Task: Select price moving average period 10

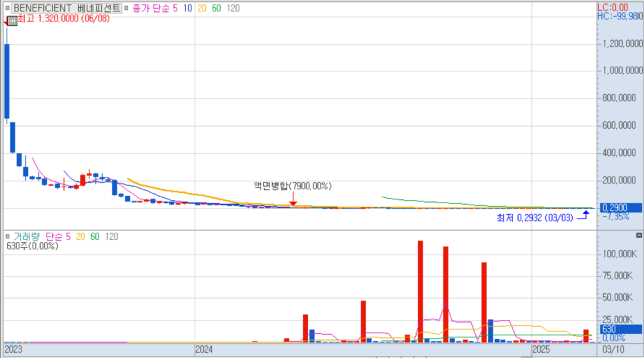Action: pos(188,8)
